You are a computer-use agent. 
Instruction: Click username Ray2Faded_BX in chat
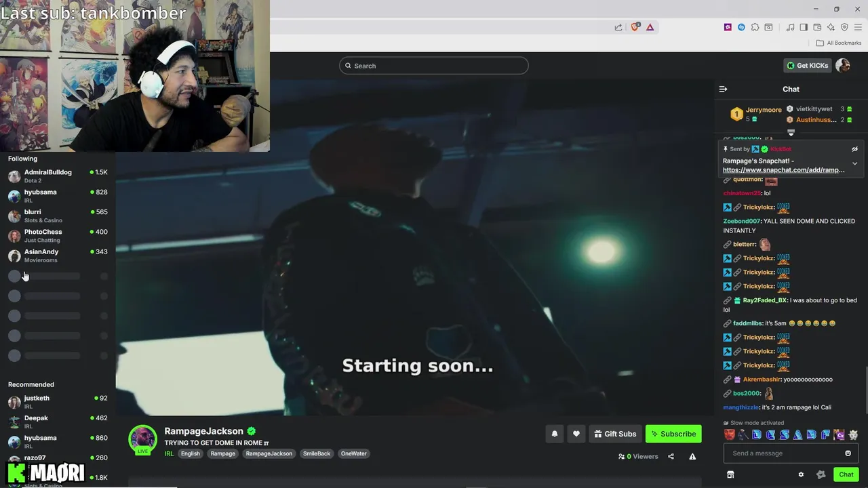click(765, 300)
